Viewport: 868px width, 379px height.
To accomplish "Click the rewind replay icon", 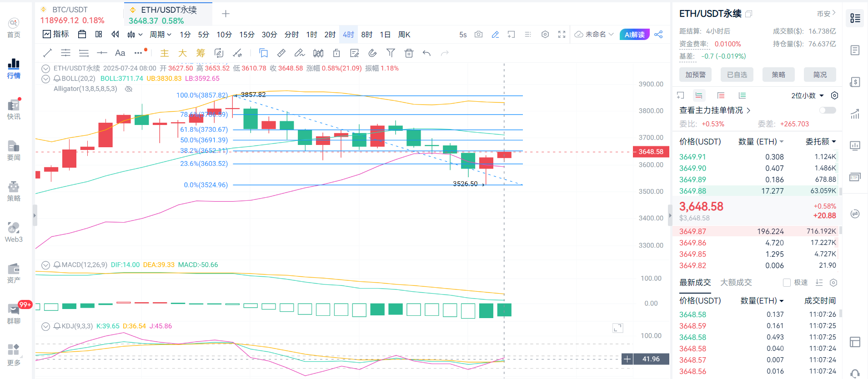I will pos(115,35).
